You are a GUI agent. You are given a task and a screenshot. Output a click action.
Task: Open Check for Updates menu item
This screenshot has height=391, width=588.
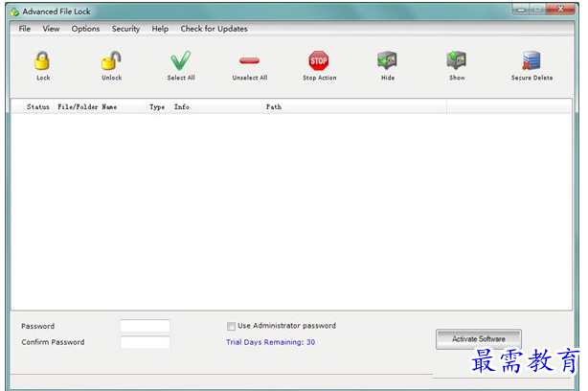pyautogui.click(x=214, y=29)
